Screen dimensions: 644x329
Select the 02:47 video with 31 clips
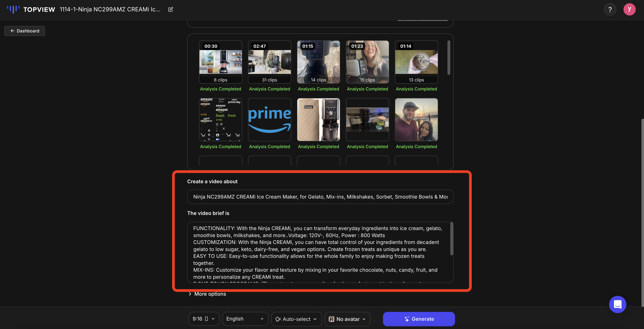click(269, 62)
